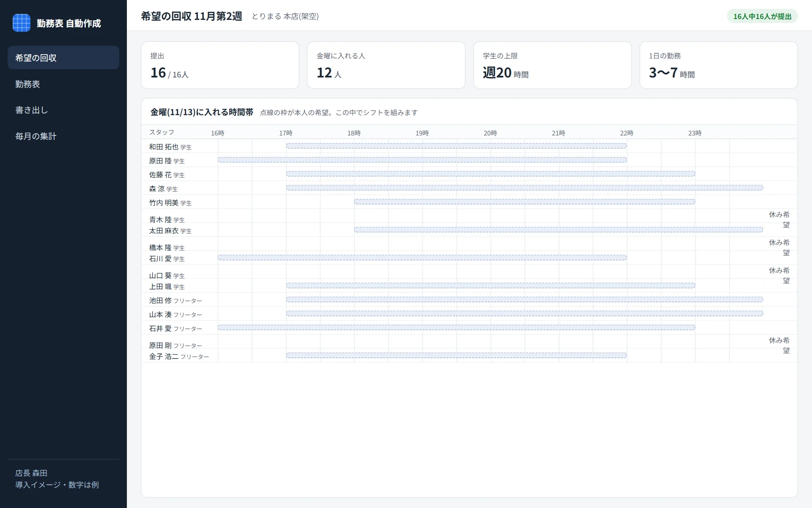Select the 学生の上限 週20時間 card
This screenshot has height=508, width=812.
pyautogui.click(x=552, y=65)
